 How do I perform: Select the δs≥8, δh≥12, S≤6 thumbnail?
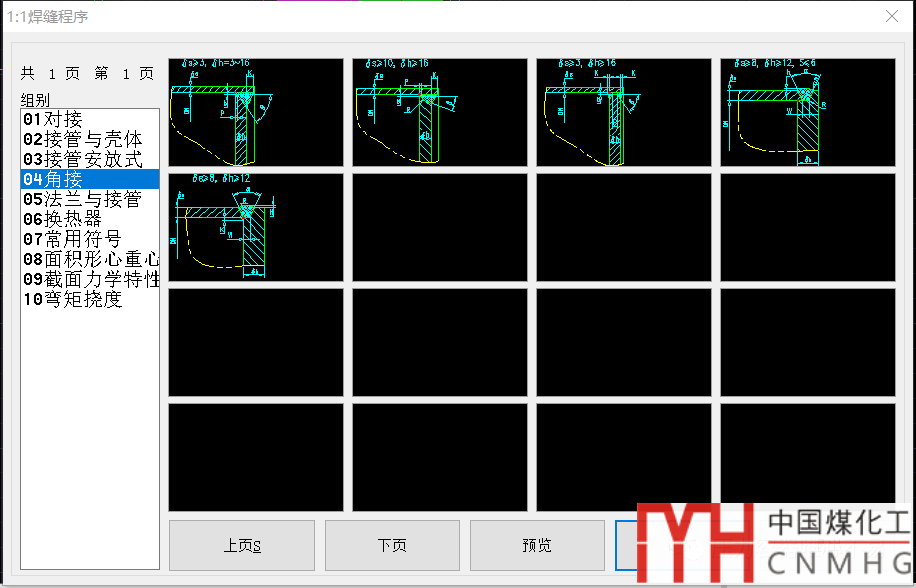[808, 112]
